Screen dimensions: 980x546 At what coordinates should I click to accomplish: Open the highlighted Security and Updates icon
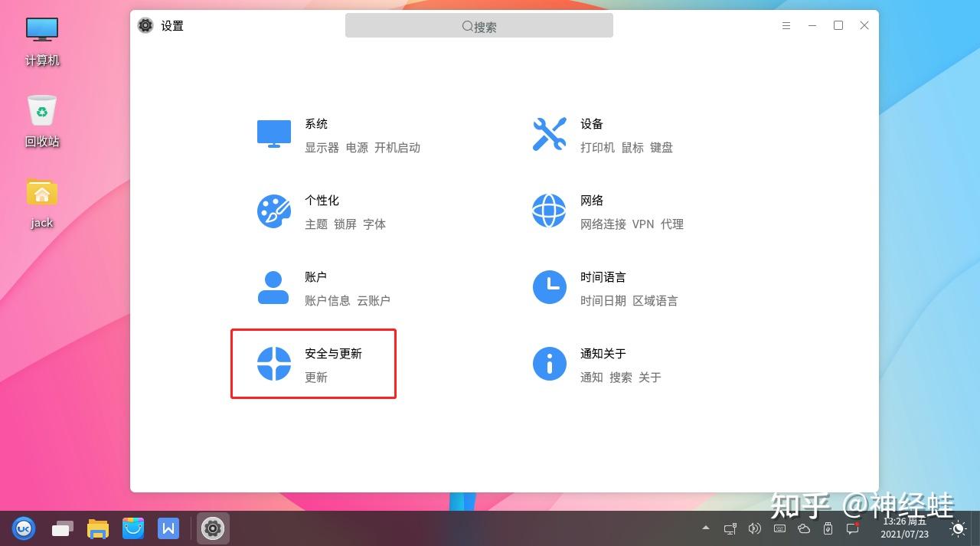click(273, 363)
